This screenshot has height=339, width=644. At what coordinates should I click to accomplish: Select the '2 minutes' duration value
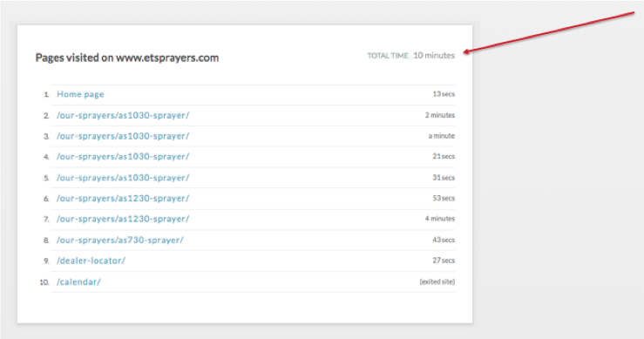tap(440, 115)
